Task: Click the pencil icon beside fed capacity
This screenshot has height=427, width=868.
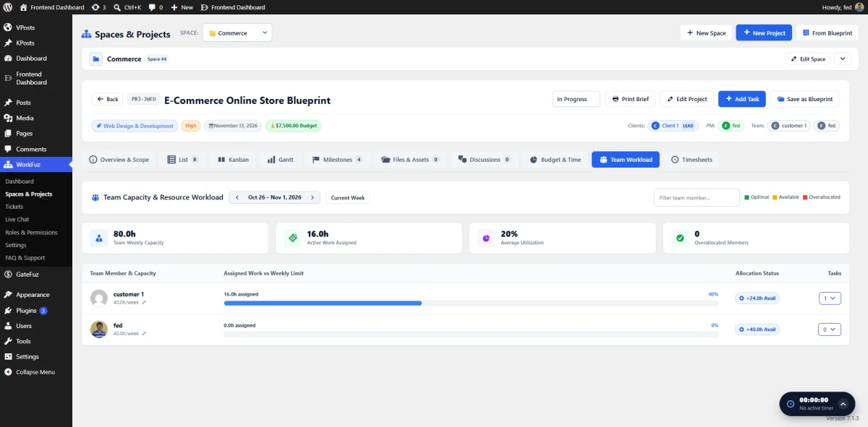Action: [x=144, y=334]
